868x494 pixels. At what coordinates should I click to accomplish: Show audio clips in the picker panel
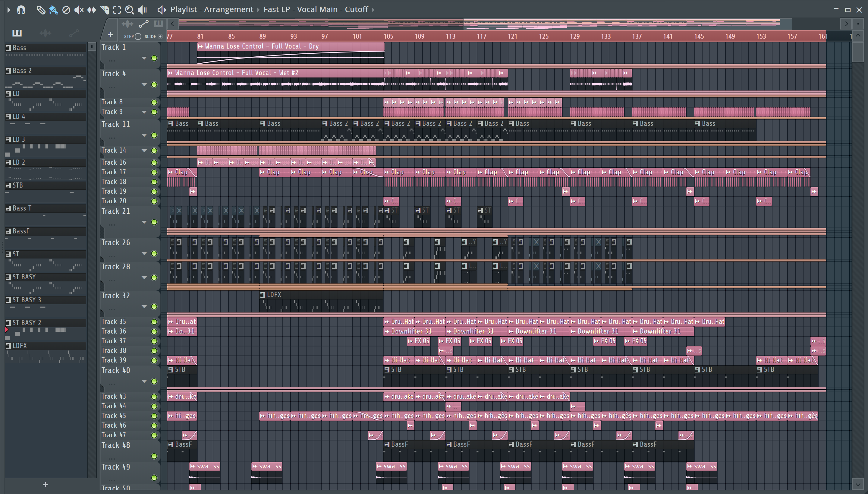45,33
